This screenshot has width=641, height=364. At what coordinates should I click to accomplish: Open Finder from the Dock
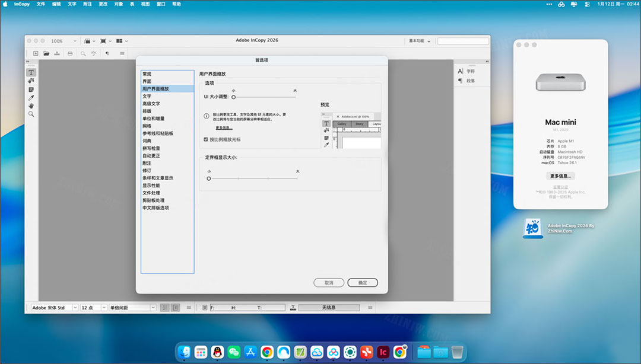185,352
